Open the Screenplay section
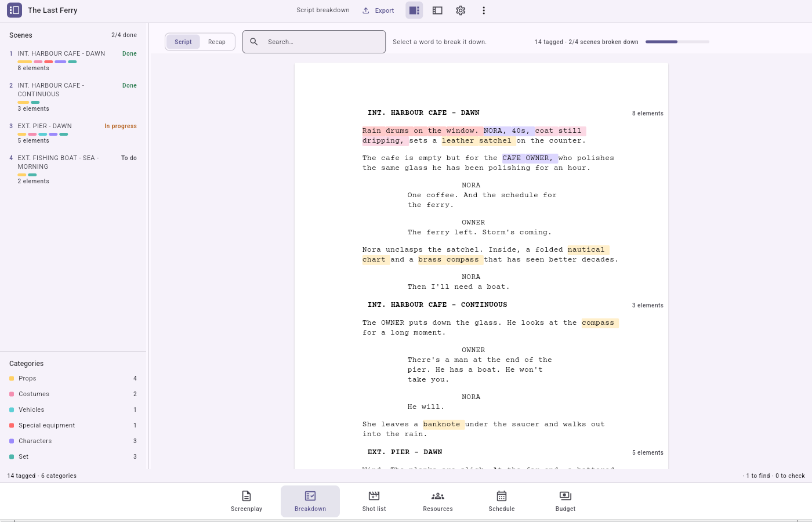Image resolution: width=812 pixels, height=522 pixels. 246,501
